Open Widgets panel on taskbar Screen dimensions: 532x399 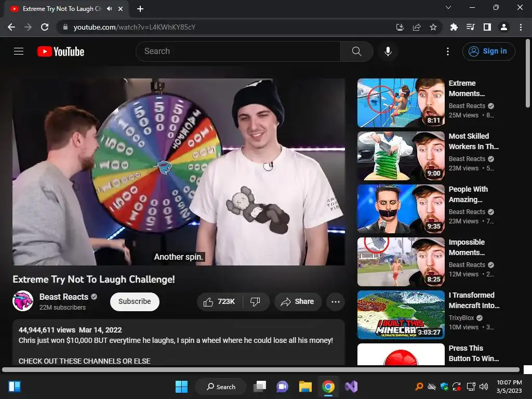15,387
